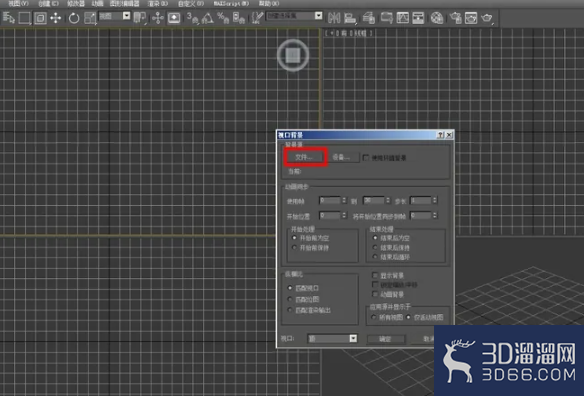Click the 步长 spinner arrows

pos(434,200)
